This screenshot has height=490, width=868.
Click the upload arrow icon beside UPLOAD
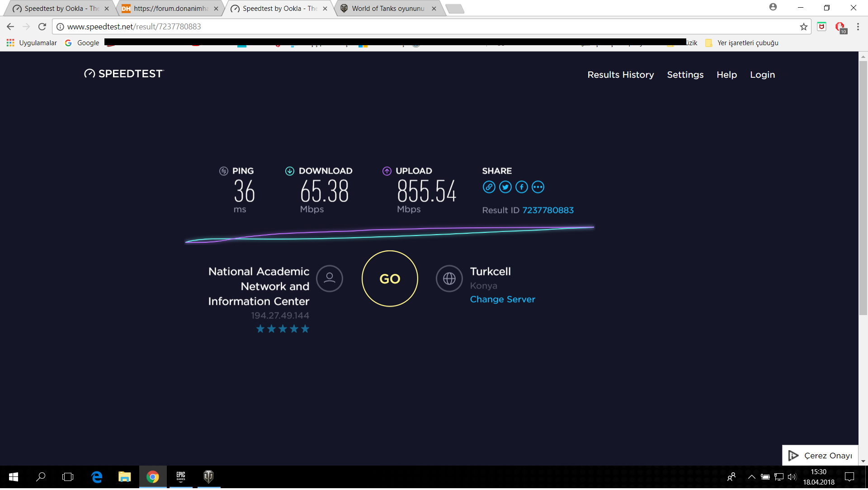coord(387,171)
